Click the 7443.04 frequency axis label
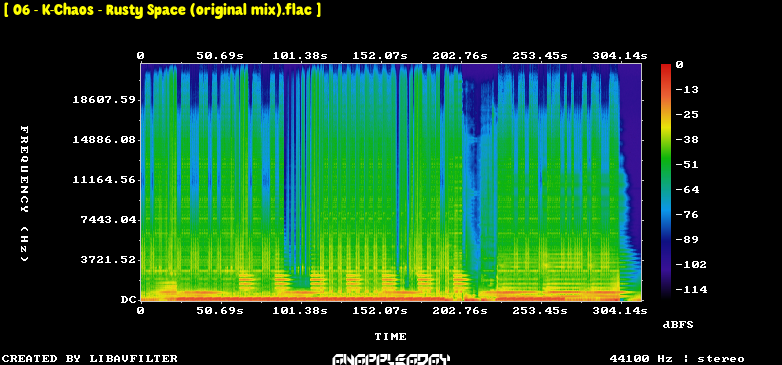The height and width of the screenshot is (365, 782). pyautogui.click(x=108, y=219)
